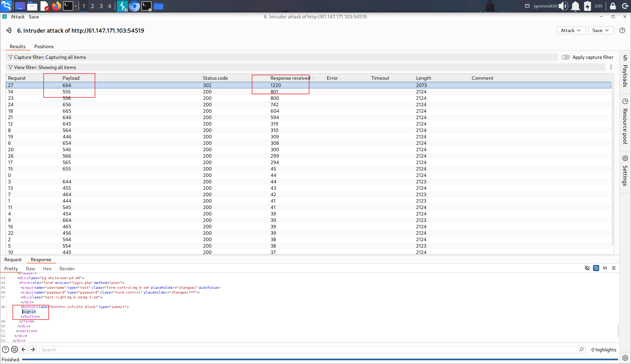Open the Resource pool side panel
Screen dimensions: 631x364
[625, 122]
